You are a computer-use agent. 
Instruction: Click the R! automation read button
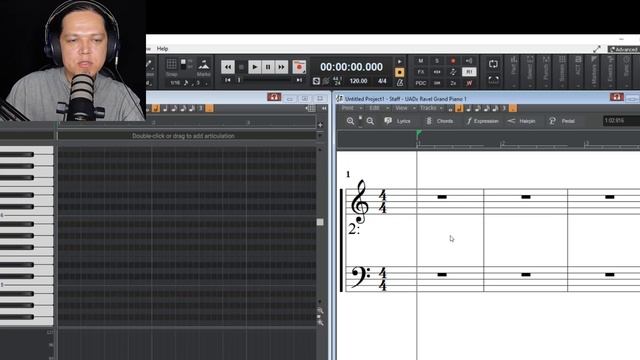(469, 72)
